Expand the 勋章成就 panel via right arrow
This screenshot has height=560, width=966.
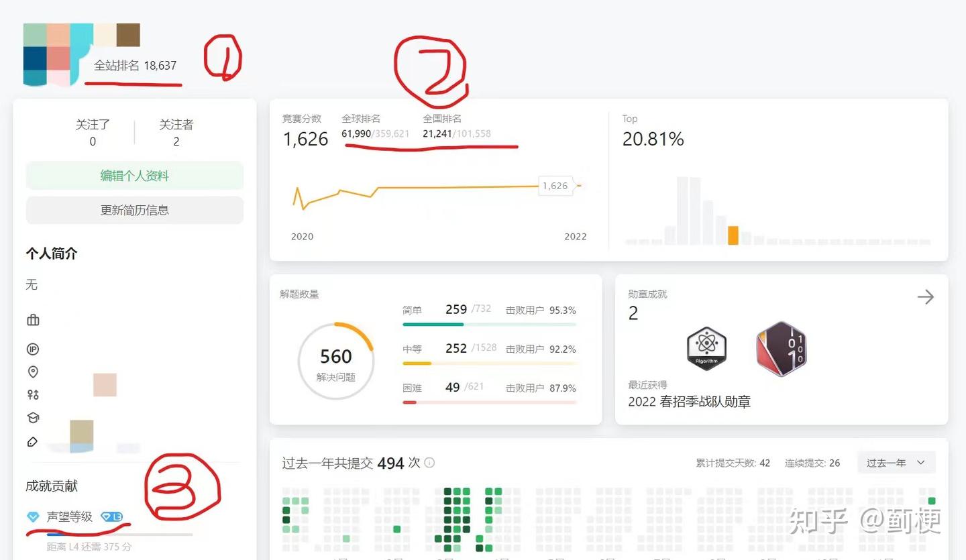click(926, 296)
